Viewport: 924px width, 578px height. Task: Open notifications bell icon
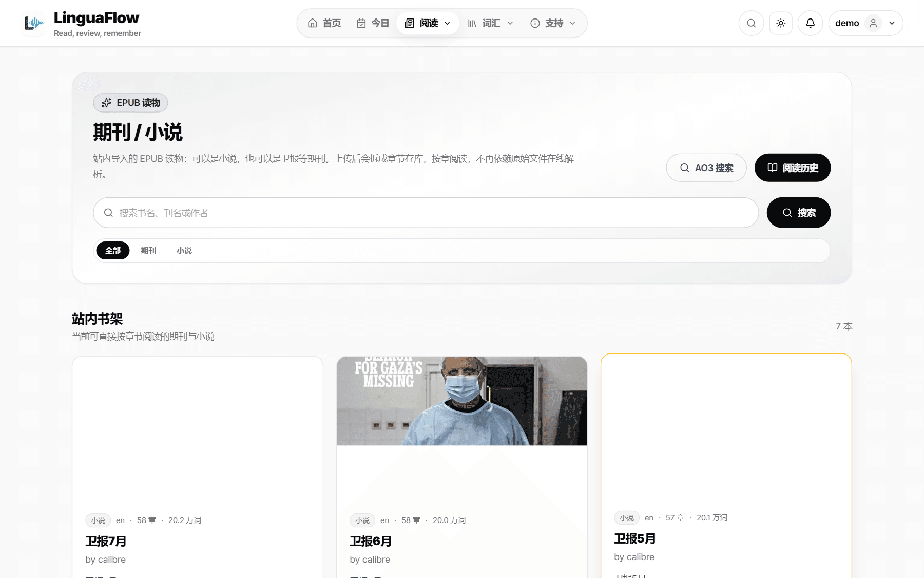click(x=811, y=23)
